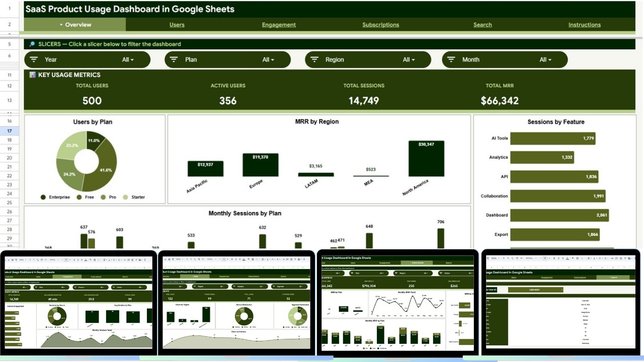Select the Export 1,866 bar
The image size is (644, 362).
point(555,235)
